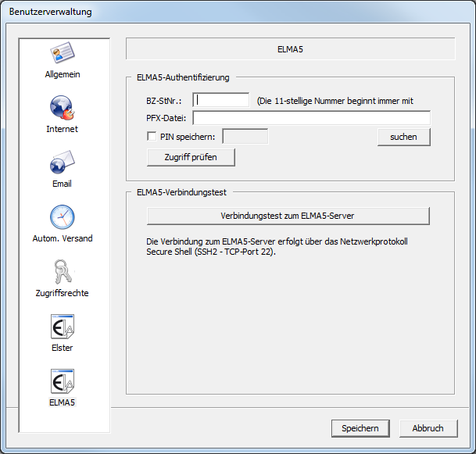The image size is (476, 454).
Task: Click the Elster label in sidebar
Action: click(x=63, y=348)
